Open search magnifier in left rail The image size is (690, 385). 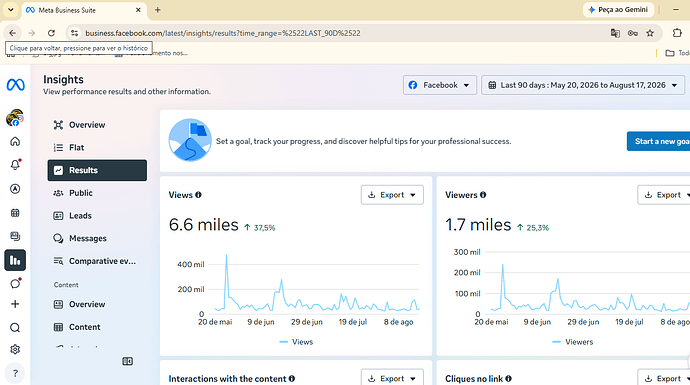[x=15, y=328]
